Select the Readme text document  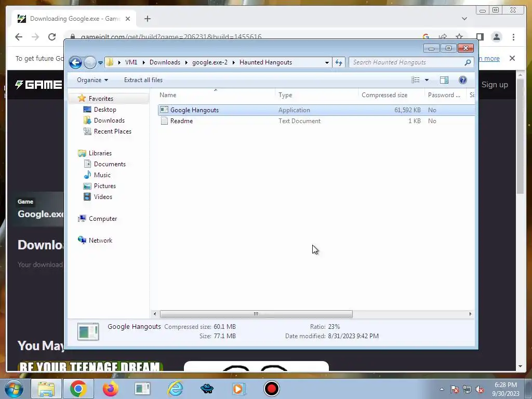pos(316,121)
